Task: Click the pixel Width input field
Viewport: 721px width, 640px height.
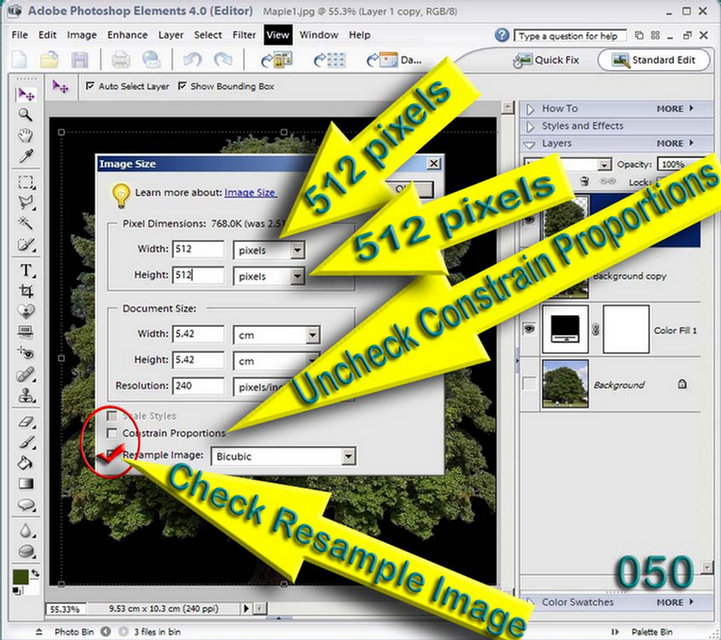Action: (198, 249)
